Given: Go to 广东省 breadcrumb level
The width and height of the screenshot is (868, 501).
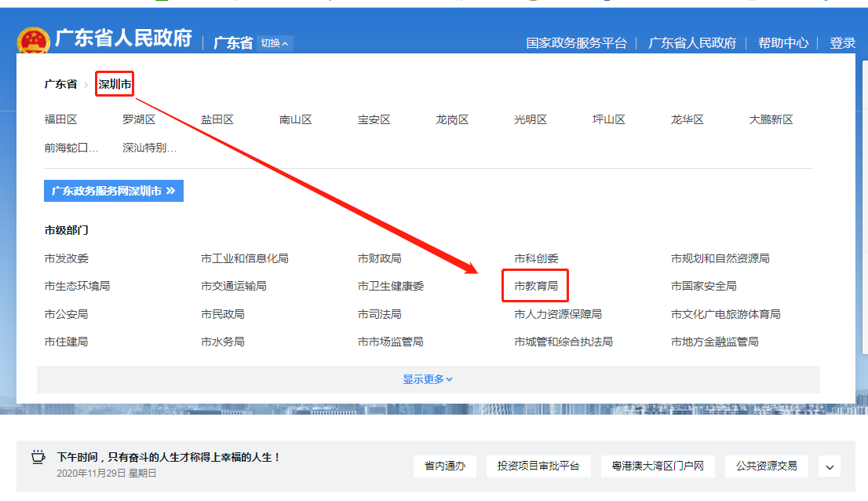Looking at the screenshot, I should click(x=60, y=84).
